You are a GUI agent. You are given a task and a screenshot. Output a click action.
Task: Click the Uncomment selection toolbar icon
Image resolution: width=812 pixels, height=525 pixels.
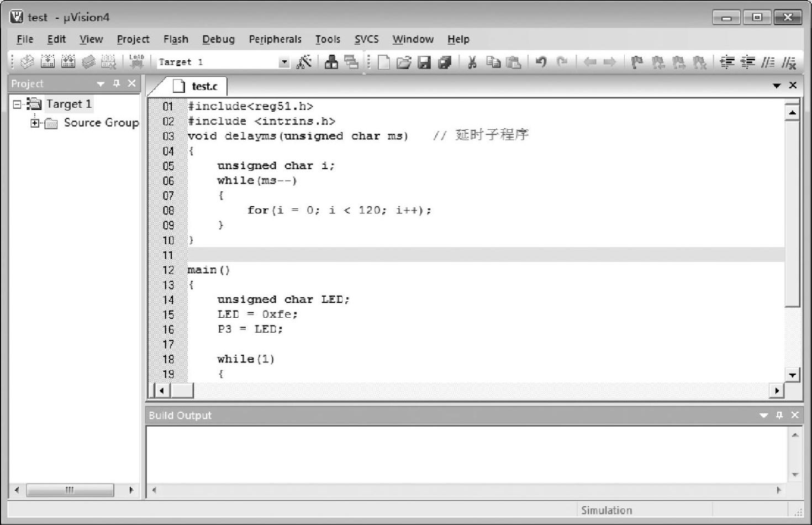tap(789, 62)
